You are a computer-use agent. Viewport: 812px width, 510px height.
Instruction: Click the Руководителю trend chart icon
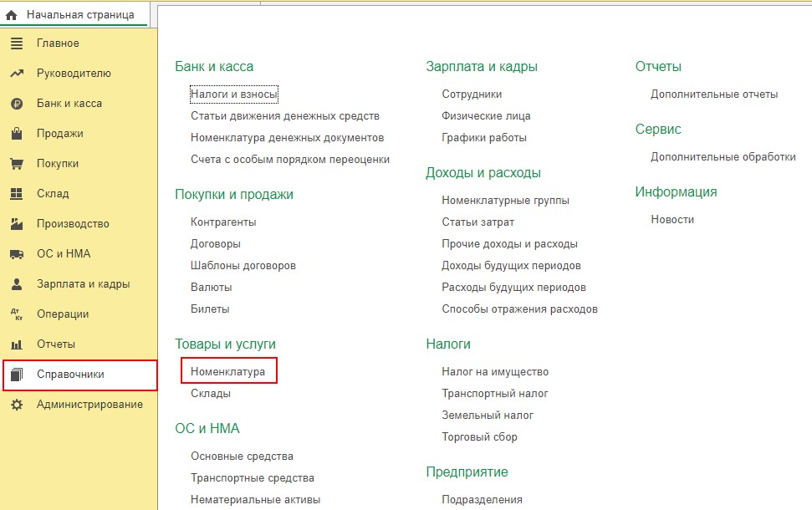17,74
